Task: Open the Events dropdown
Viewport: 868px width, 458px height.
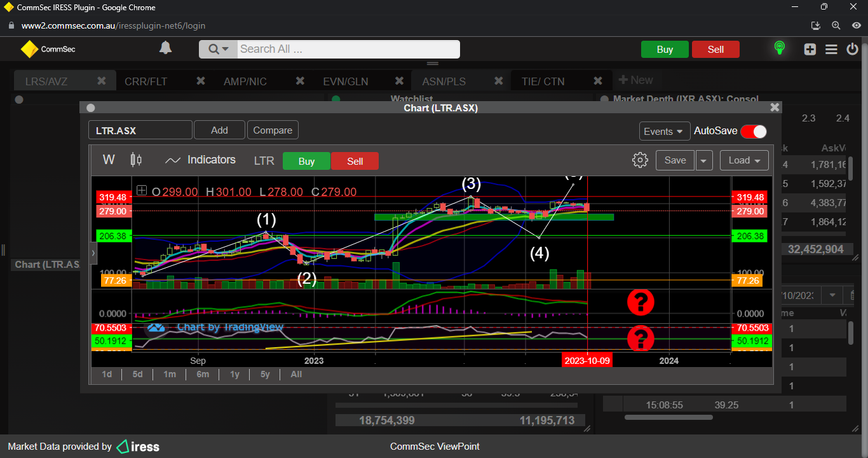Action: tap(665, 131)
